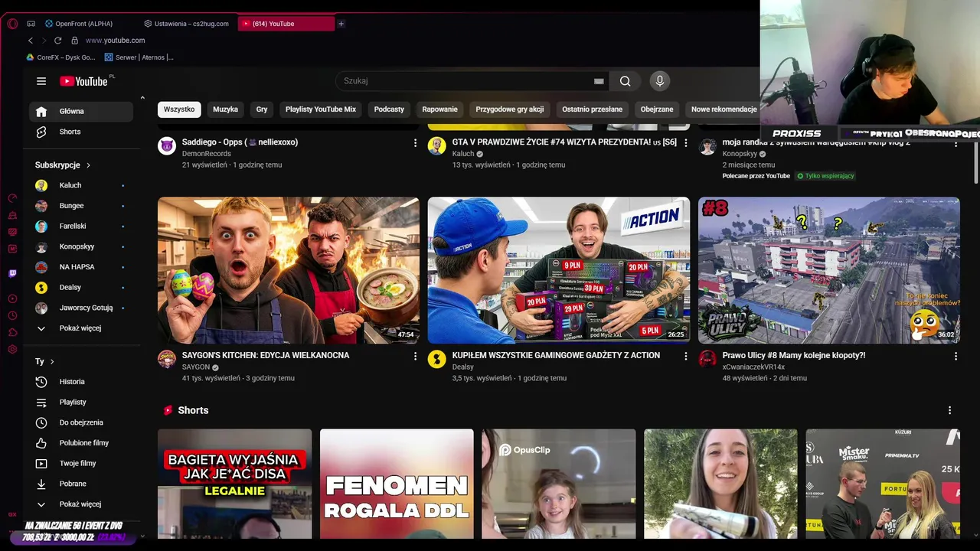This screenshot has height=551, width=980.
Task: Click the site security padlock icon
Action: point(75,41)
